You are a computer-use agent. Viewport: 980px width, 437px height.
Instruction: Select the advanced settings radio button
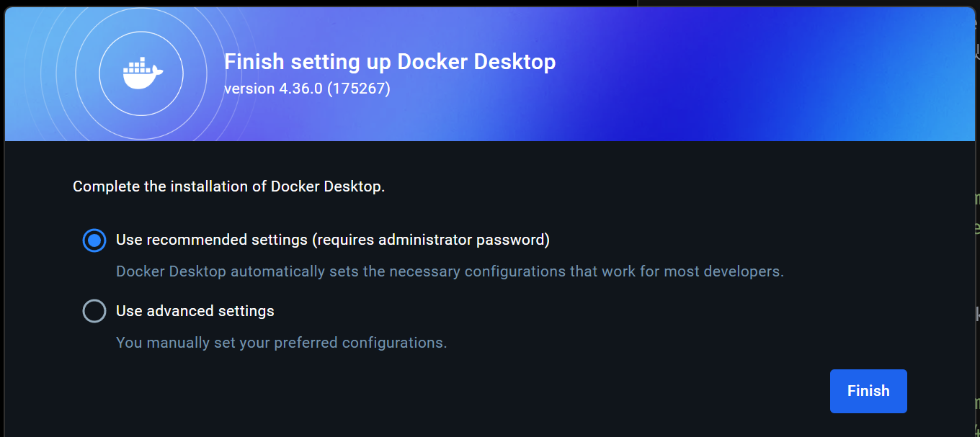click(x=94, y=311)
